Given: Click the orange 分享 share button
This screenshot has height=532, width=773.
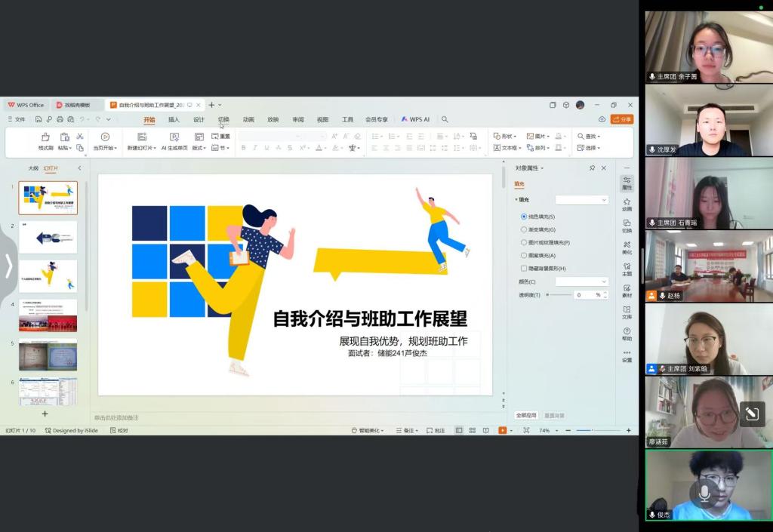Looking at the screenshot, I should point(622,119).
